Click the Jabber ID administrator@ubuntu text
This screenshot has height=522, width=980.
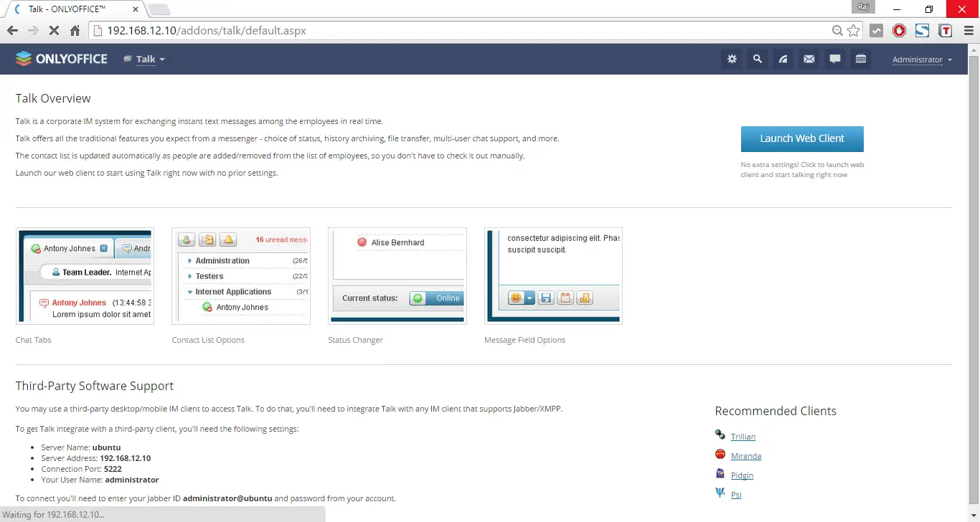(x=227, y=498)
